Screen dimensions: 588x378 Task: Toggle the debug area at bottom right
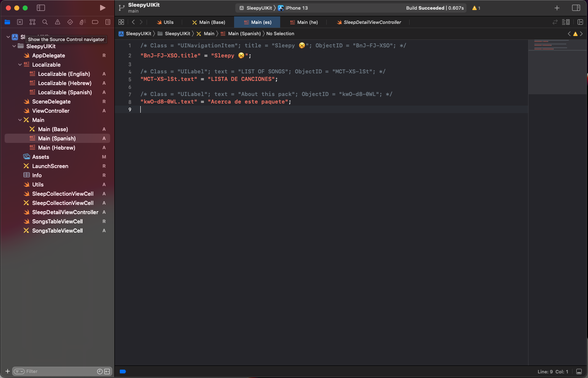tap(579, 372)
